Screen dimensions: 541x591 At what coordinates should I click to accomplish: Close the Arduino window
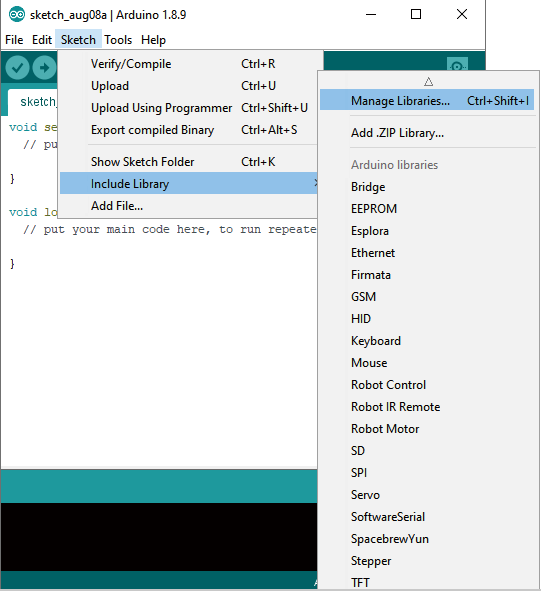[462, 14]
